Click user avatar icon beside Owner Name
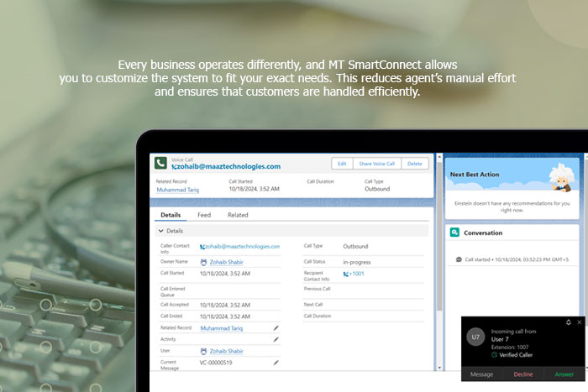The width and height of the screenshot is (588, 392). point(203,263)
